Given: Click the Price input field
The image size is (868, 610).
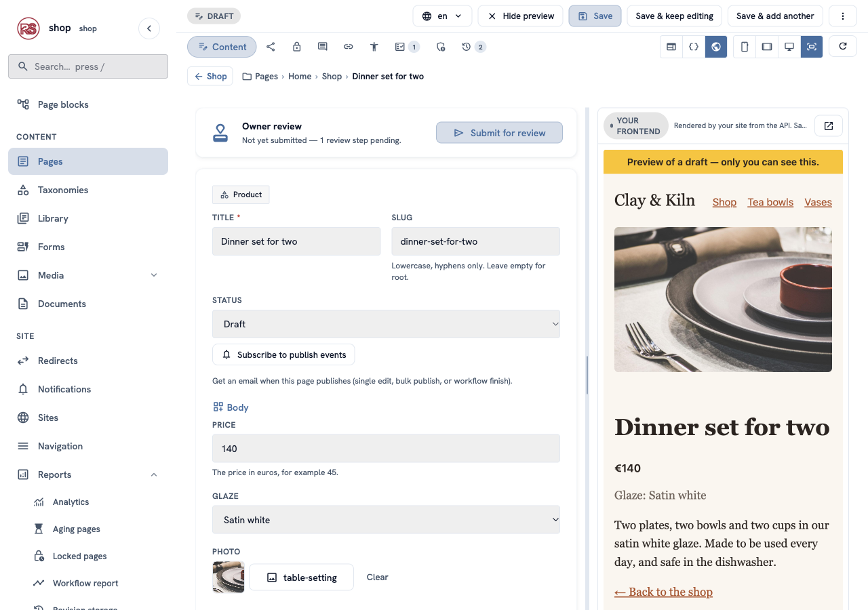Looking at the screenshot, I should coord(386,449).
